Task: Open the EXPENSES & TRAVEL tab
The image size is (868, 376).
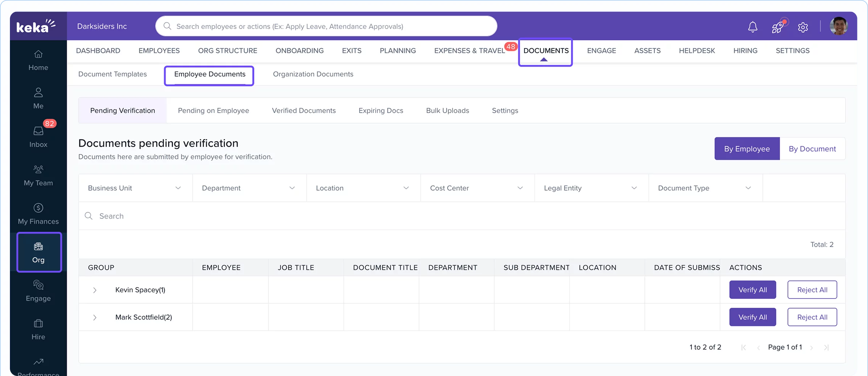Action: (469, 51)
